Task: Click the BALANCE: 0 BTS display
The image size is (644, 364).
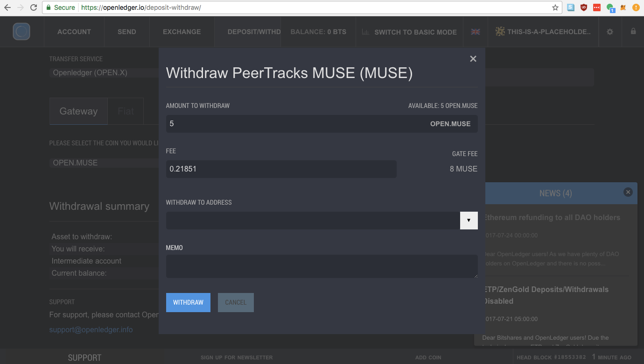Action: (318, 32)
